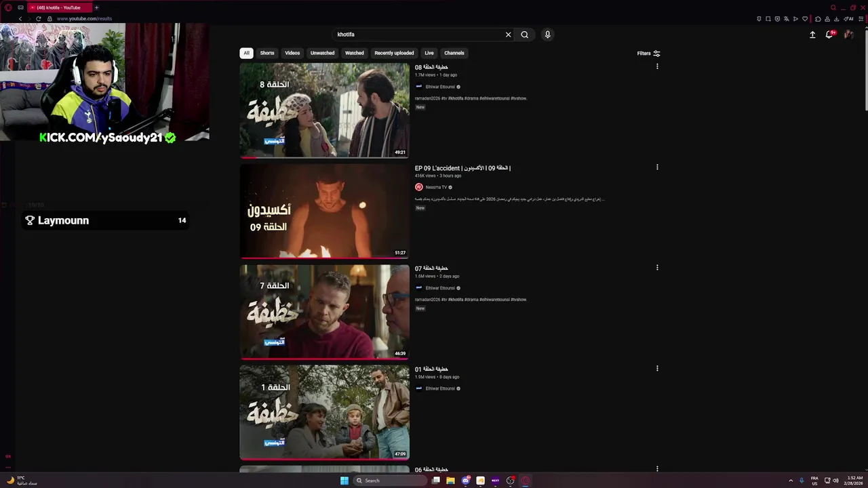This screenshot has width=868, height=488.
Task: Show hidden system tray icons chevron
Action: click(x=791, y=481)
